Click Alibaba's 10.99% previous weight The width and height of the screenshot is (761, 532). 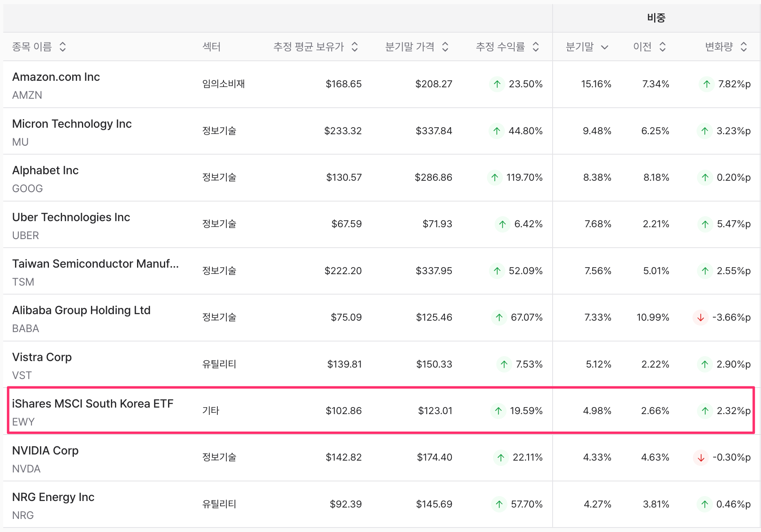point(653,317)
